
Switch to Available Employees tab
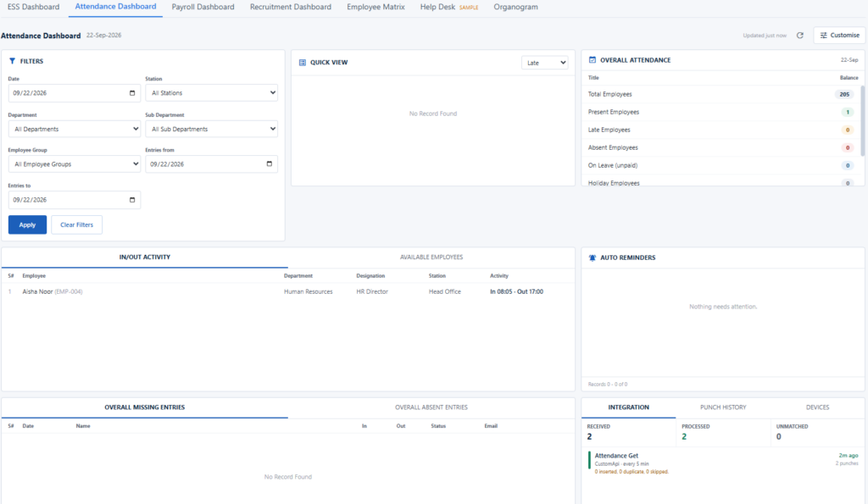(431, 258)
